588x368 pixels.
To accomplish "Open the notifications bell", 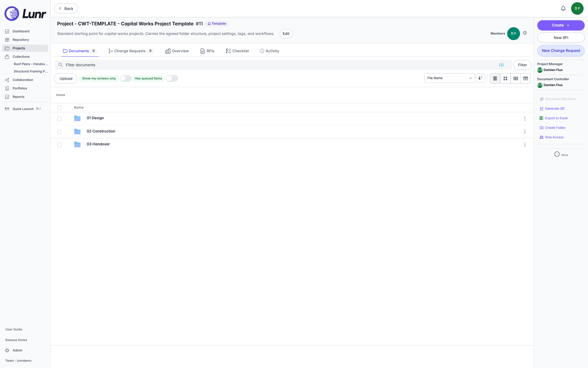I will tap(563, 8).
